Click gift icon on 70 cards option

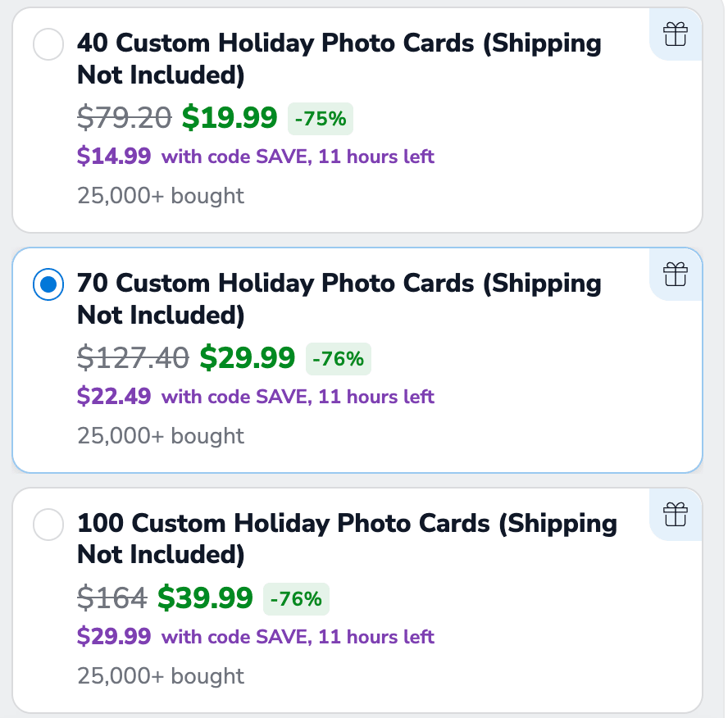coord(676,275)
